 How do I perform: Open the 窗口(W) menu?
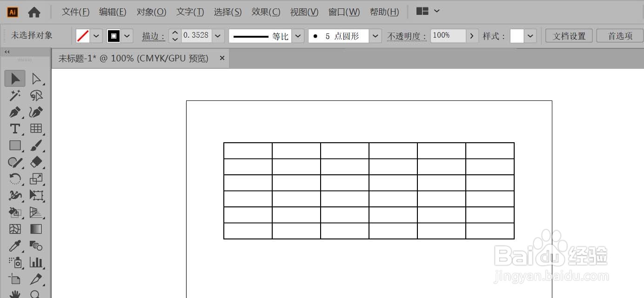pyautogui.click(x=344, y=12)
